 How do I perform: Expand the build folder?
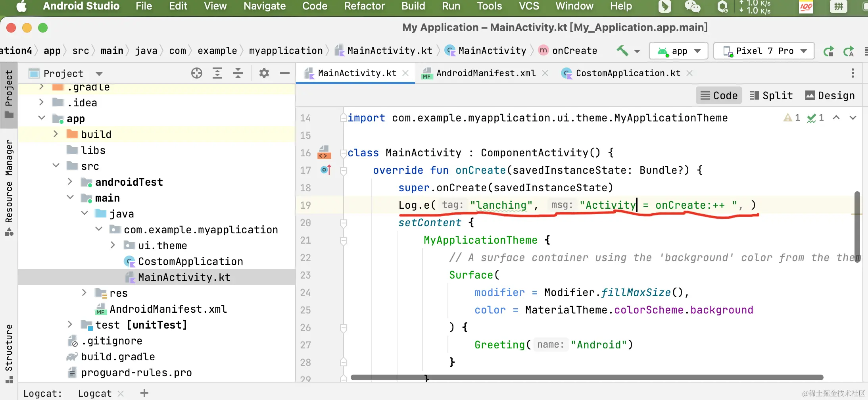point(56,134)
